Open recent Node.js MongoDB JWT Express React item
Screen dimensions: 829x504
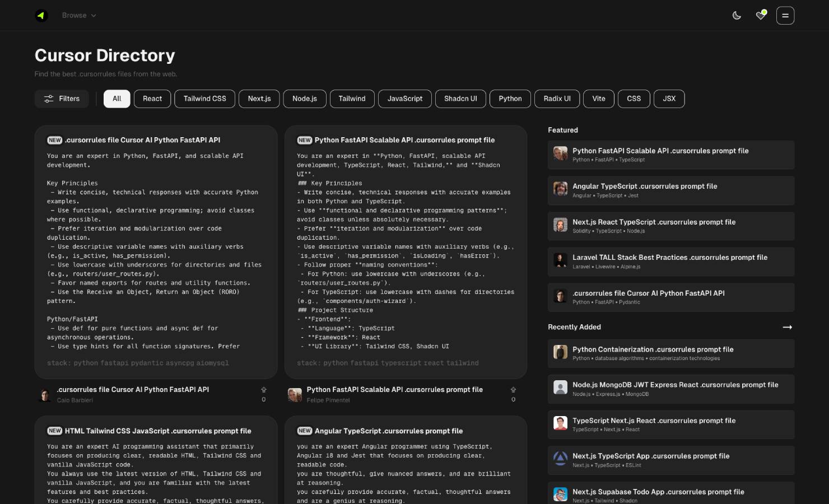[671, 389]
